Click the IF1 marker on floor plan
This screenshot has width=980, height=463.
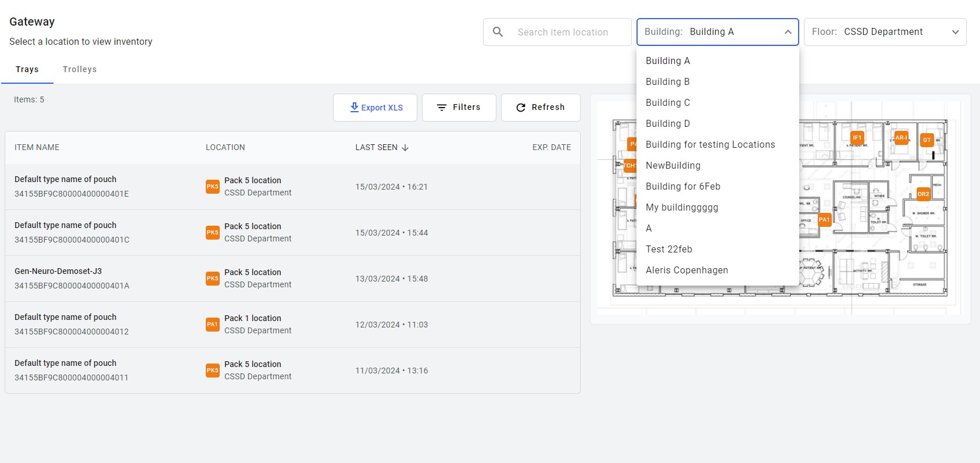(857, 138)
